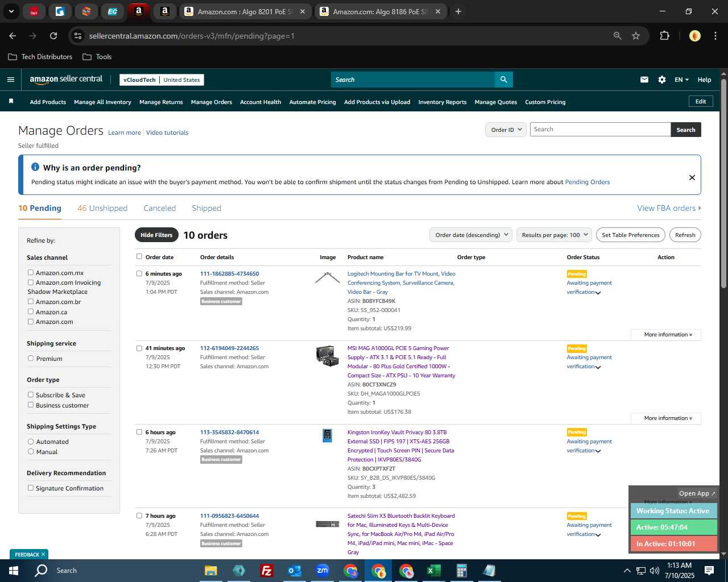Open Excel from taskbar
The width and height of the screenshot is (728, 582).
(433, 571)
